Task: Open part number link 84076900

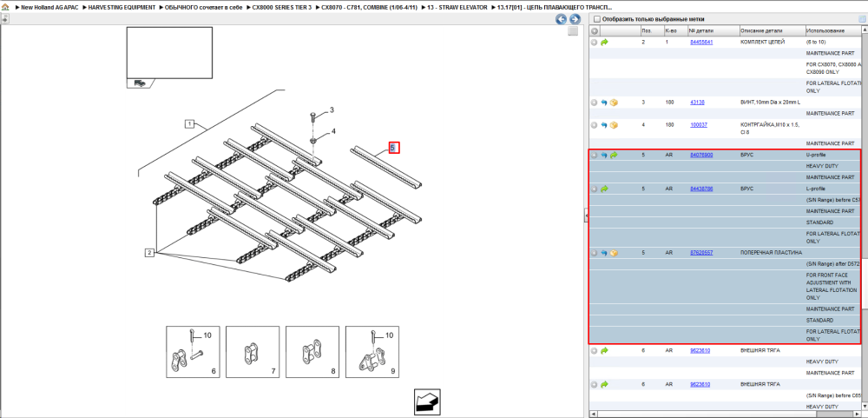Action: tap(701, 156)
